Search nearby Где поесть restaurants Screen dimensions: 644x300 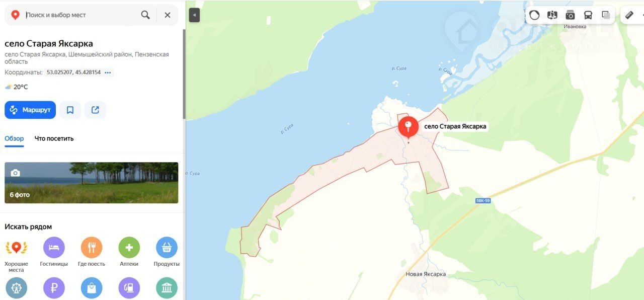click(92, 252)
